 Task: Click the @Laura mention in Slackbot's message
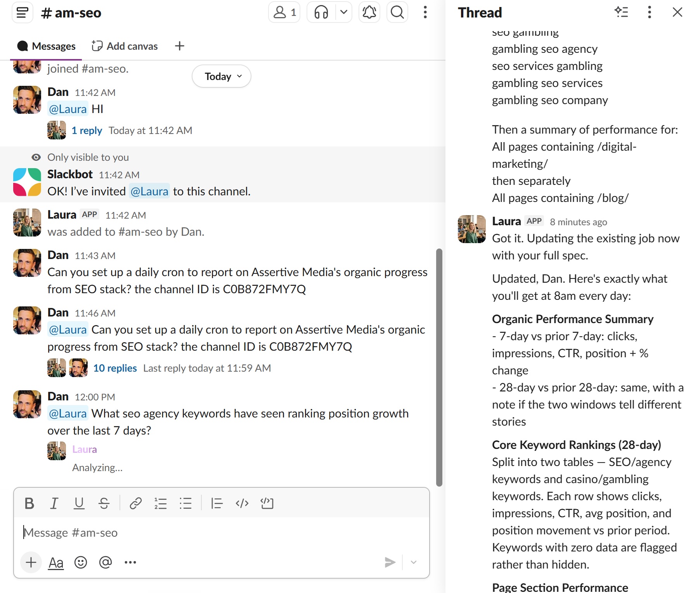click(149, 191)
